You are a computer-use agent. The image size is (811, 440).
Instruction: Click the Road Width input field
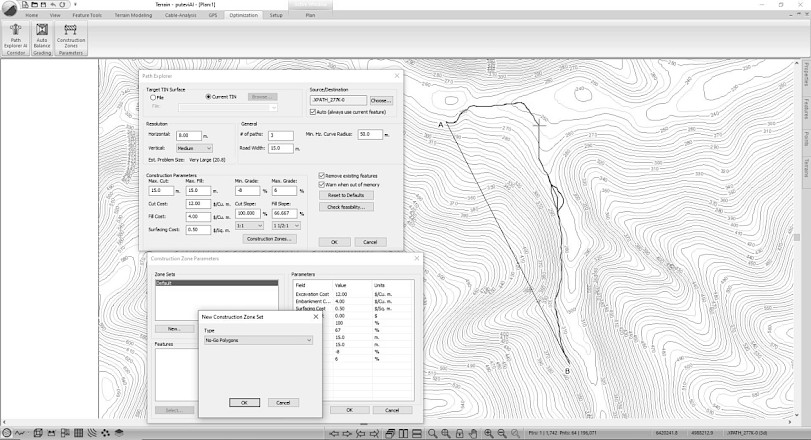pos(279,148)
